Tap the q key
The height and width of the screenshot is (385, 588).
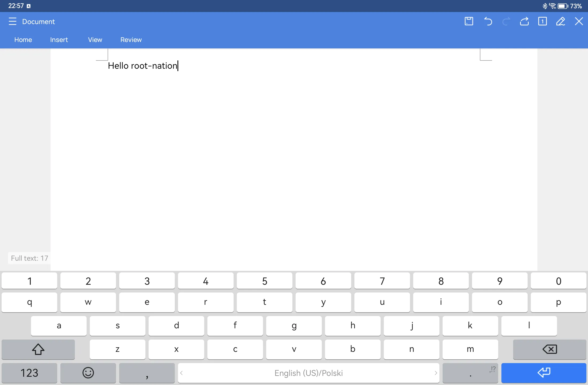(x=29, y=302)
